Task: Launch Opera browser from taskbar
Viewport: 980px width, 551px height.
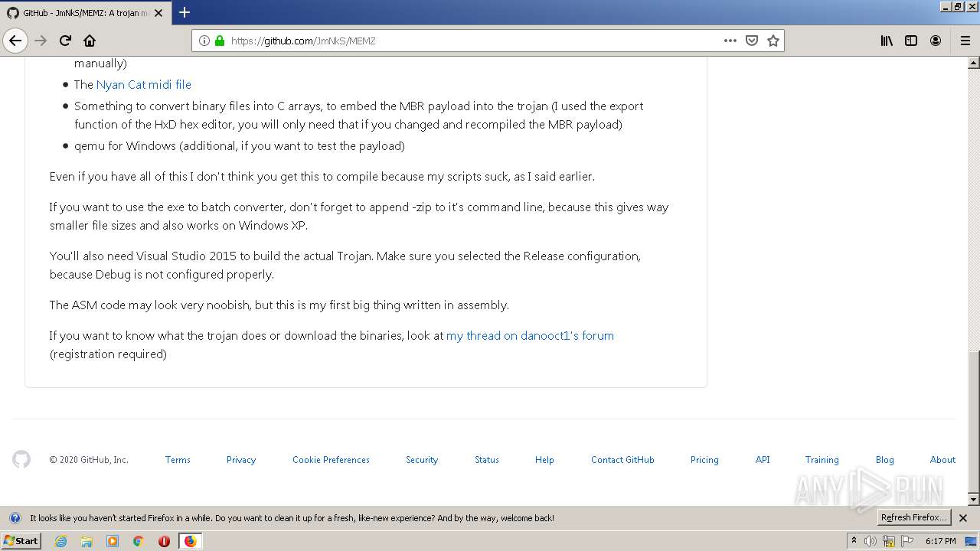Action: pyautogui.click(x=164, y=541)
